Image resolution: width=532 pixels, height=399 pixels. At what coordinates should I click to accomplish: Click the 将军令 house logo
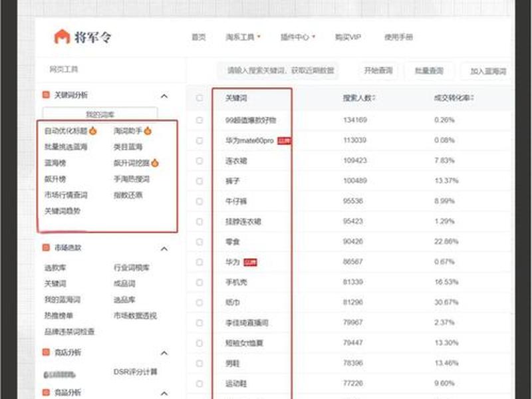(62, 37)
